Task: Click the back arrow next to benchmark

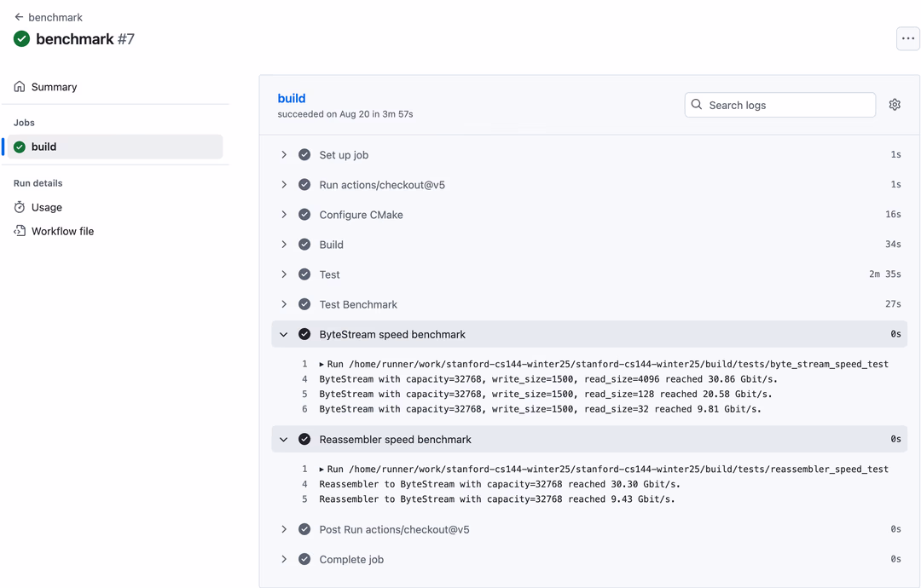Action: pyautogui.click(x=19, y=17)
